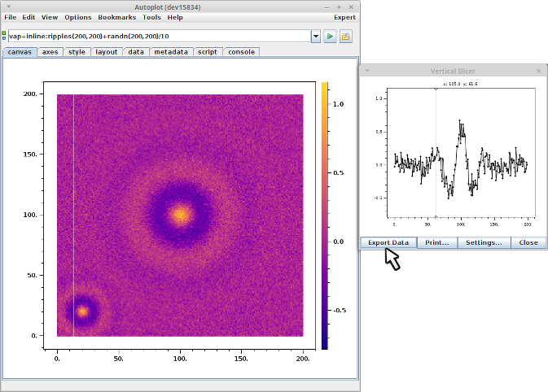Click the URI address input field
Image resolution: width=548 pixels, height=392 pixels.
click(160, 36)
